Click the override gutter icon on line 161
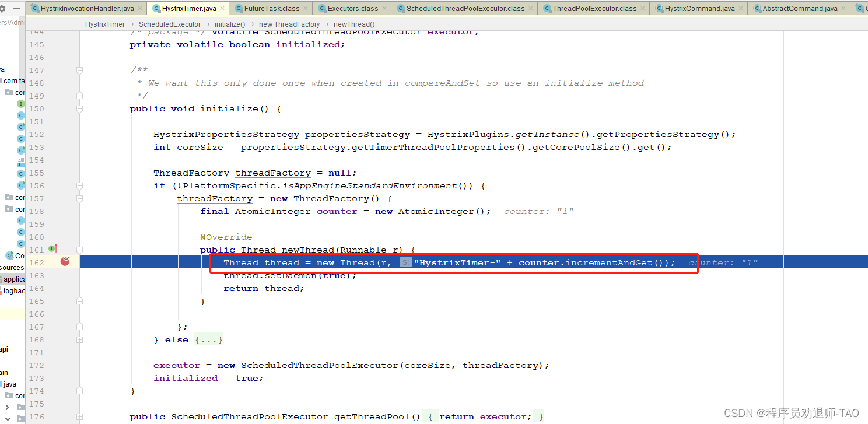This screenshot has width=868, height=424. [53, 249]
